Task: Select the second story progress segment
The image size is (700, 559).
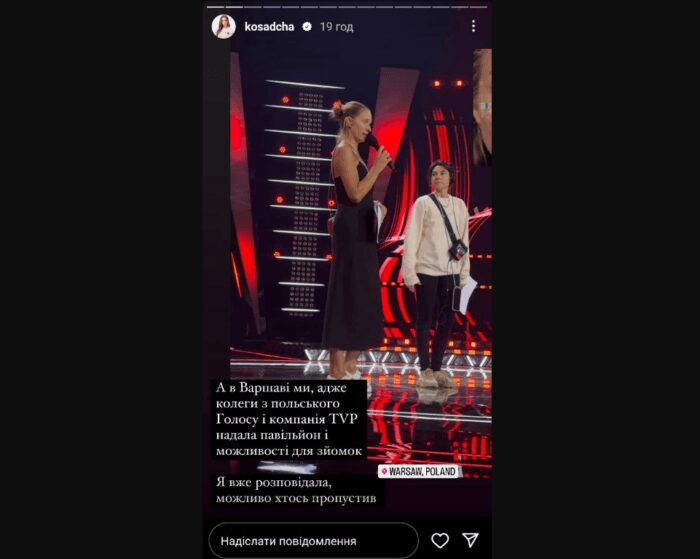Action: coord(234,7)
